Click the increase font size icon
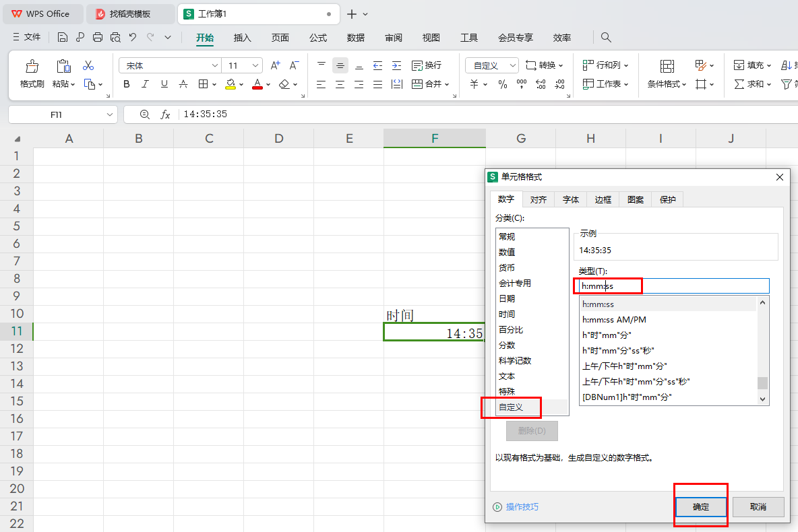Viewport: 798px width, 532px height. 275,65
